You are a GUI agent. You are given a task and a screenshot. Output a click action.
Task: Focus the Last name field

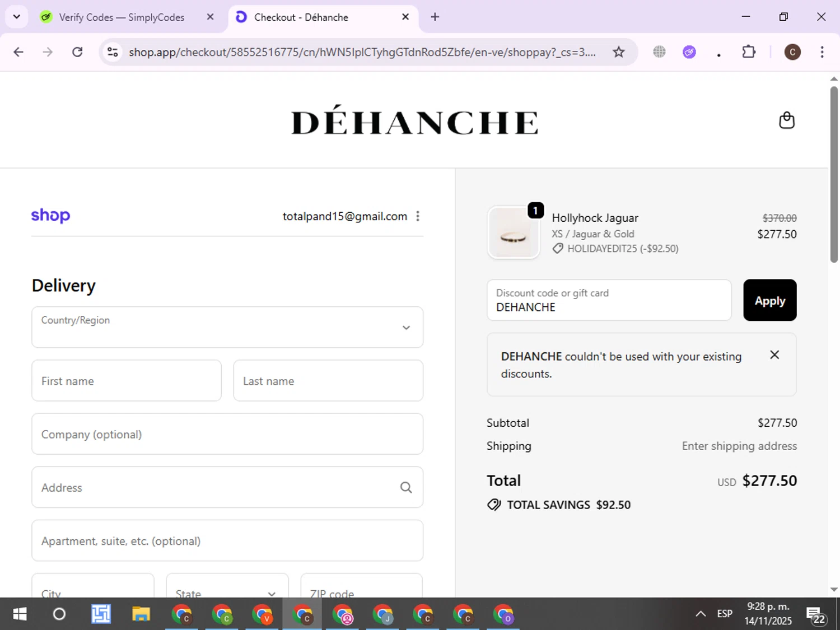tap(328, 381)
